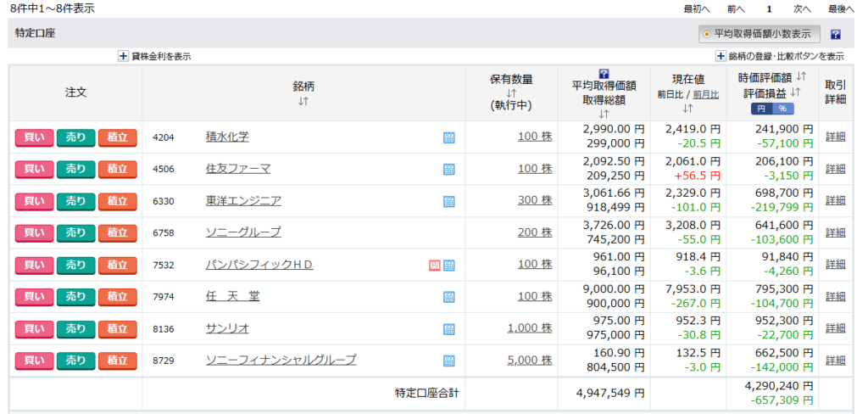Viewport: 868px width, 414px height.
Task: Sort by 銘柄 using the arrows icon
Action: [x=303, y=102]
